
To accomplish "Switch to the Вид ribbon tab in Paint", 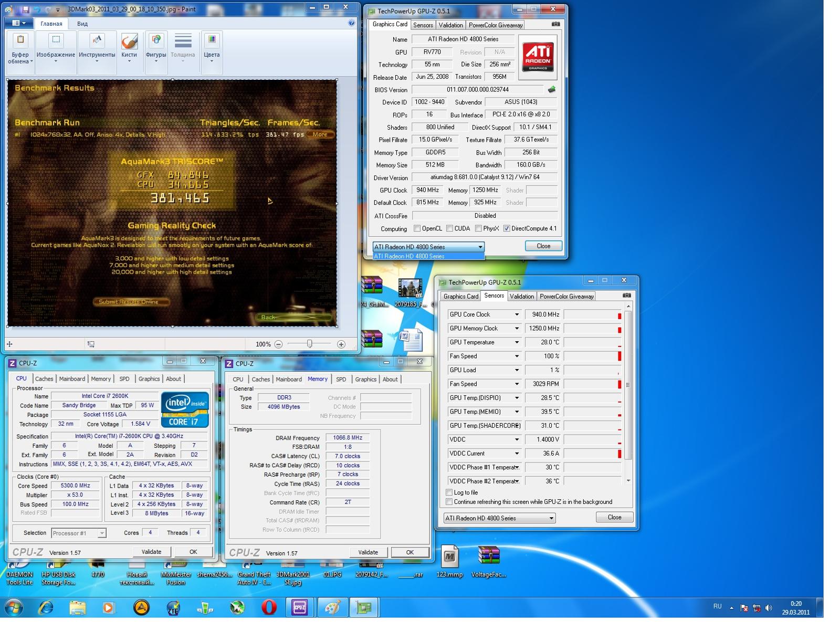I will point(82,24).
